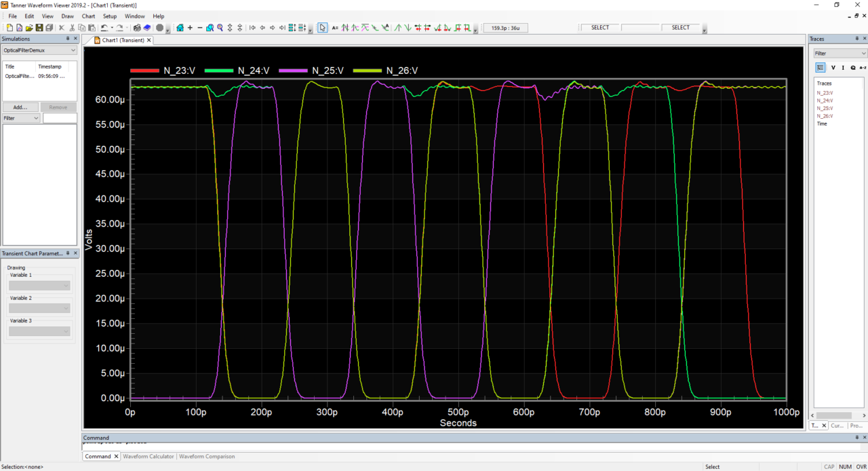Select the arrow pointer selection tool
Image resolution: width=868 pixels, height=471 pixels.
click(x=323, y=28)
